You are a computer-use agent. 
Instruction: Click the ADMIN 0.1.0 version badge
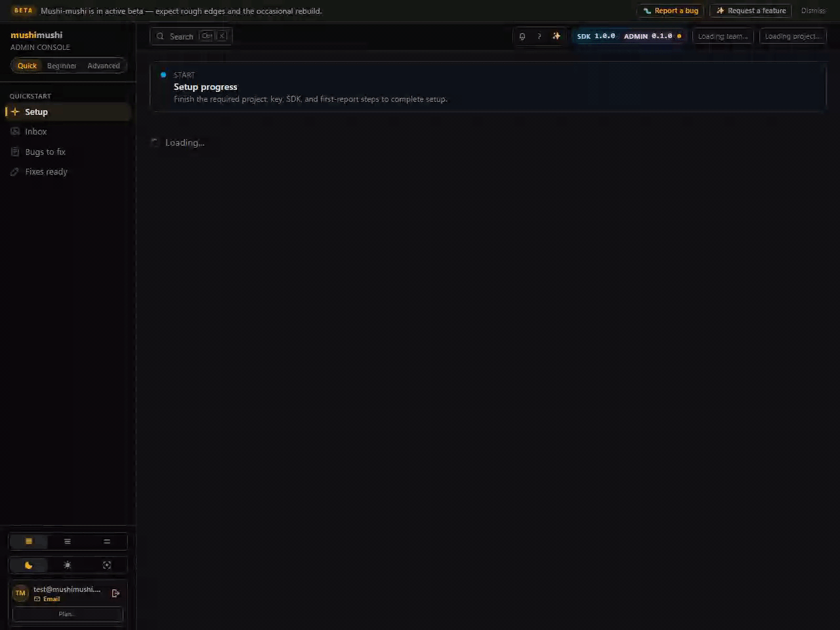pos(652,36)
